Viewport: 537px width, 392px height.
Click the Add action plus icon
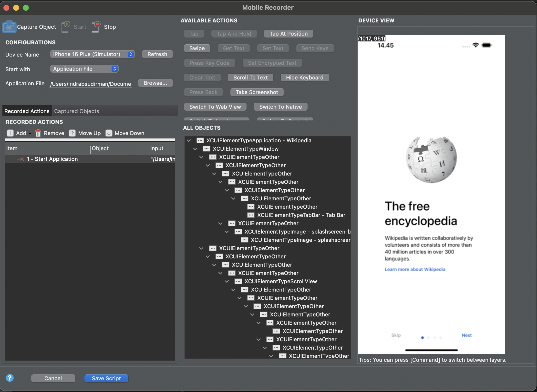10,133
